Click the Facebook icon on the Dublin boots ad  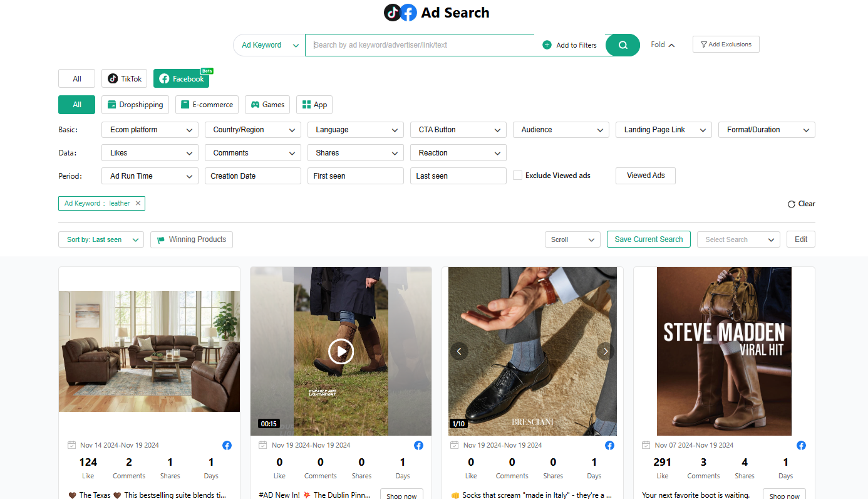point(418,445)
